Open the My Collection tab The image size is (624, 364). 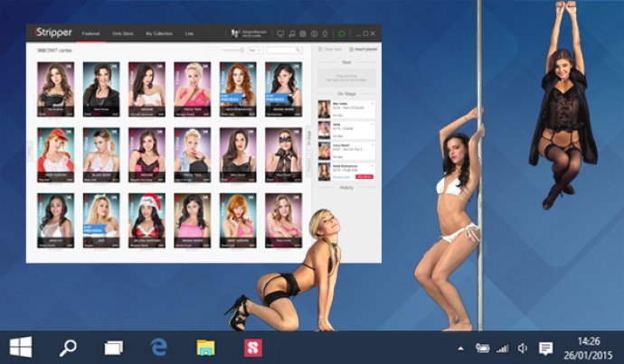pyautogui.click(x=159, y=33)
